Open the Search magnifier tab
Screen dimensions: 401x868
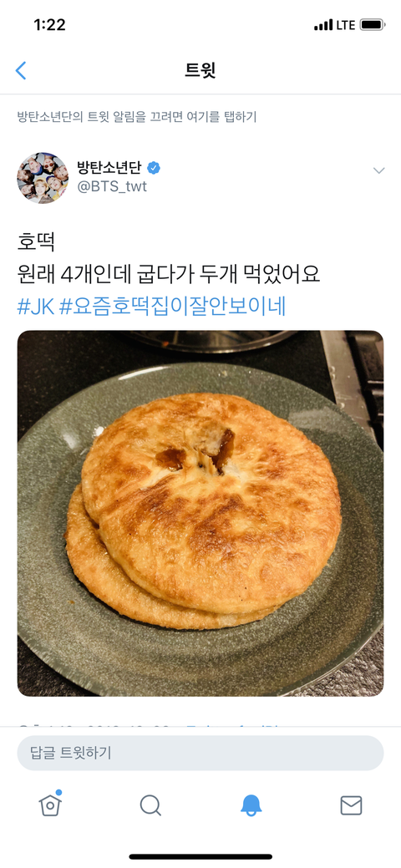coord(150,805)
